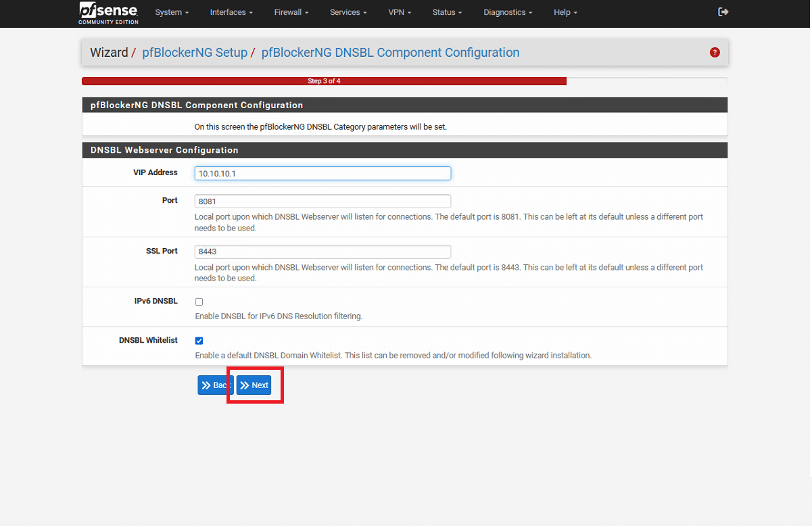Click the 'DNSBL Whitelist' label
The image size is (812, 526).
(x=148, y=340)
